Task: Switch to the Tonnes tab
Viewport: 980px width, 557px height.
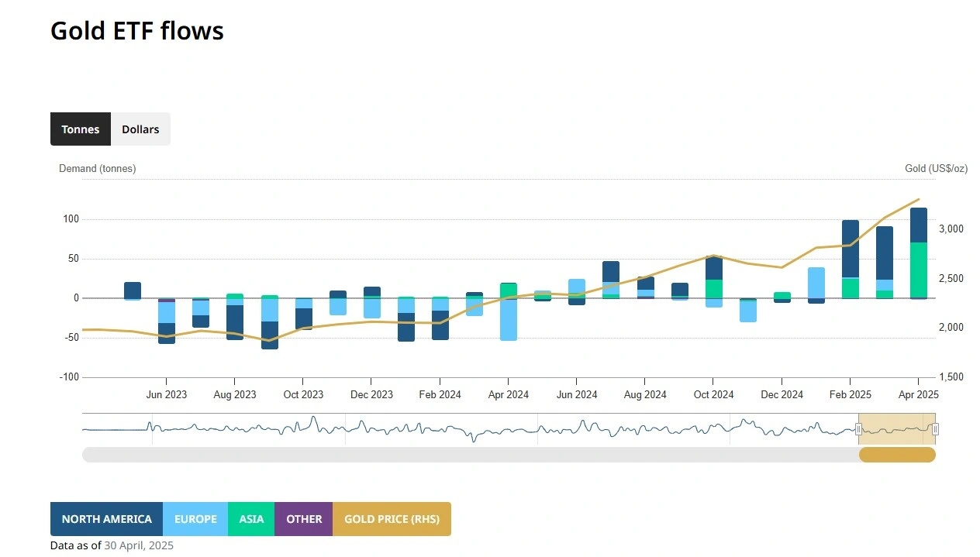Action: click(x=81, y=129)
